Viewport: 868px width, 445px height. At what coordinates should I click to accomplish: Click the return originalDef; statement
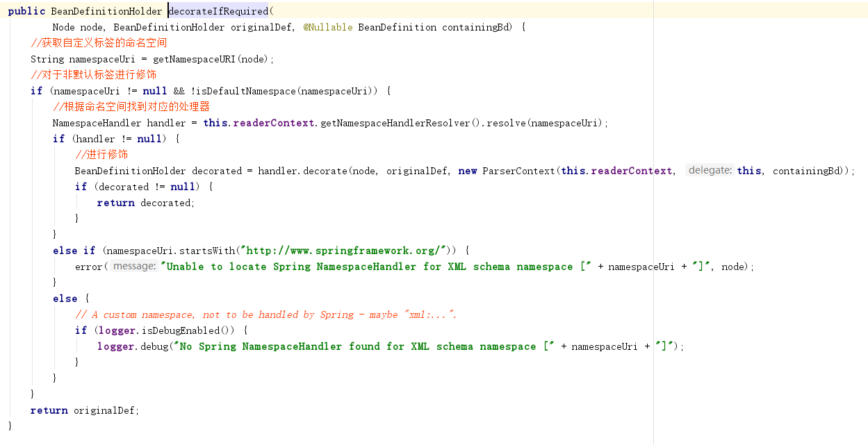tap(85, 410)
